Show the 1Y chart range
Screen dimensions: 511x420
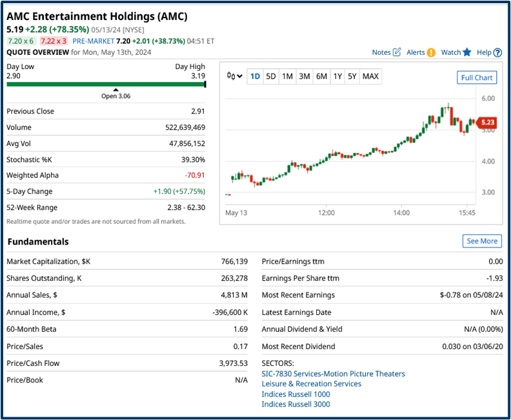pyautogui.click(x=337, y=76)
